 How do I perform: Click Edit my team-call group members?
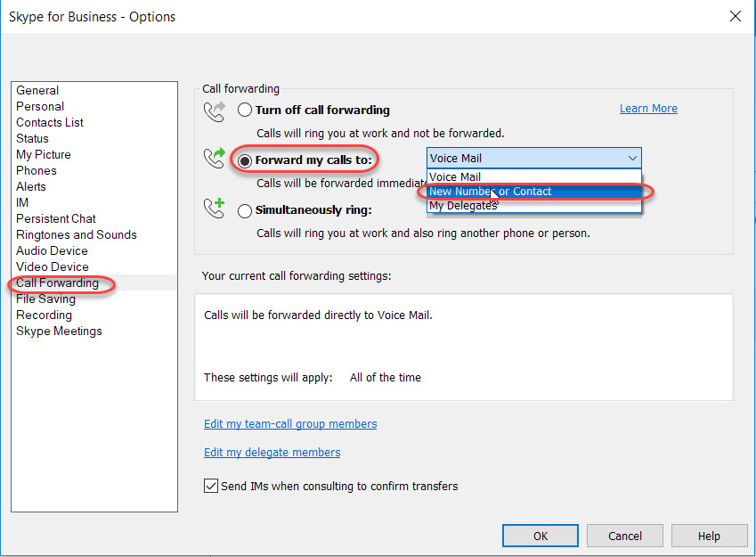click(x=290, y=423)
